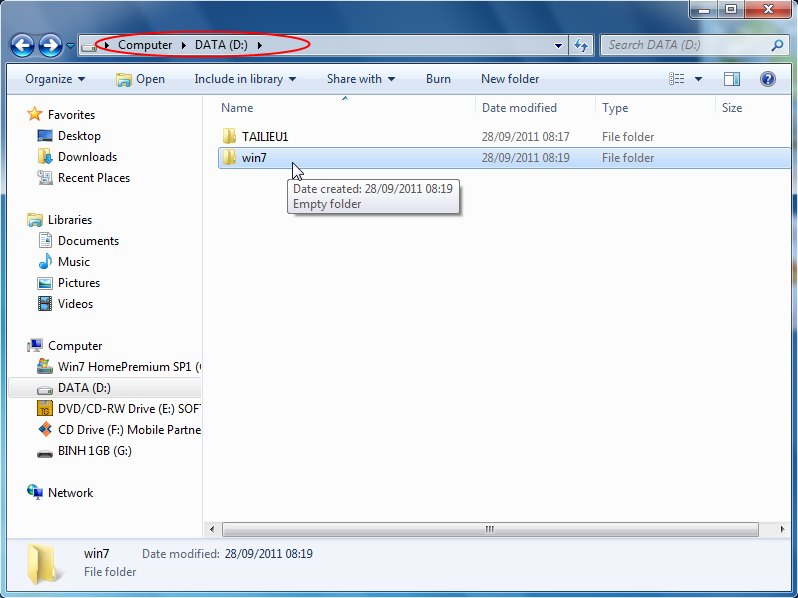Expand the Include in library dropdown

point(245,79)
